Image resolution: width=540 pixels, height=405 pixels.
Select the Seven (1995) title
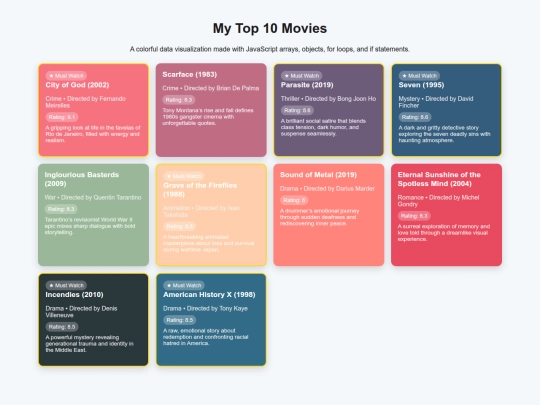pos(421,85)
